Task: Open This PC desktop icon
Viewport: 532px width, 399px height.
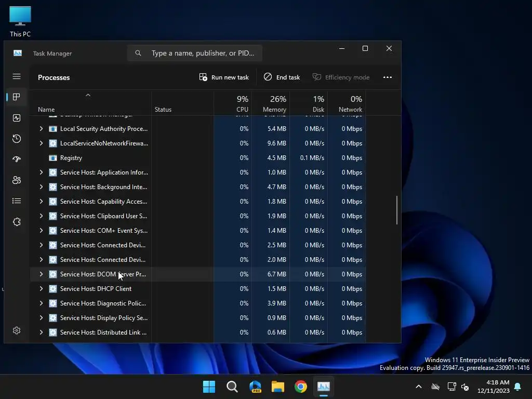Action: (x=20, y=22)
